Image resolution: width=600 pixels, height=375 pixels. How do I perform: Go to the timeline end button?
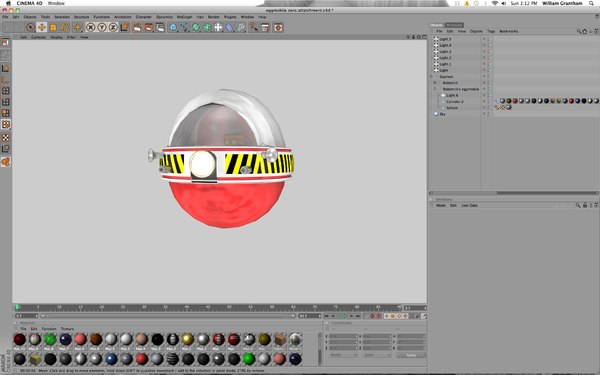[x=358, y=316]
